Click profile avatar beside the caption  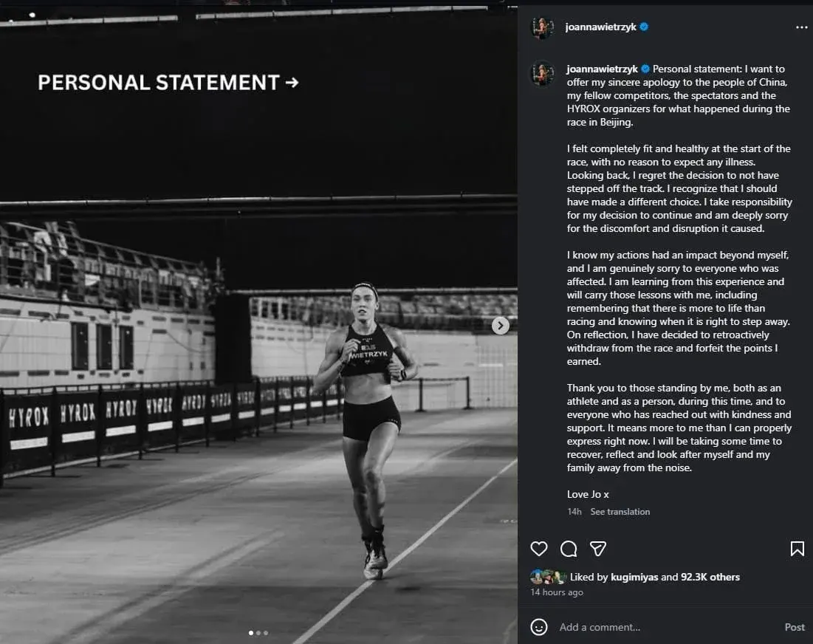click(542, 74)
